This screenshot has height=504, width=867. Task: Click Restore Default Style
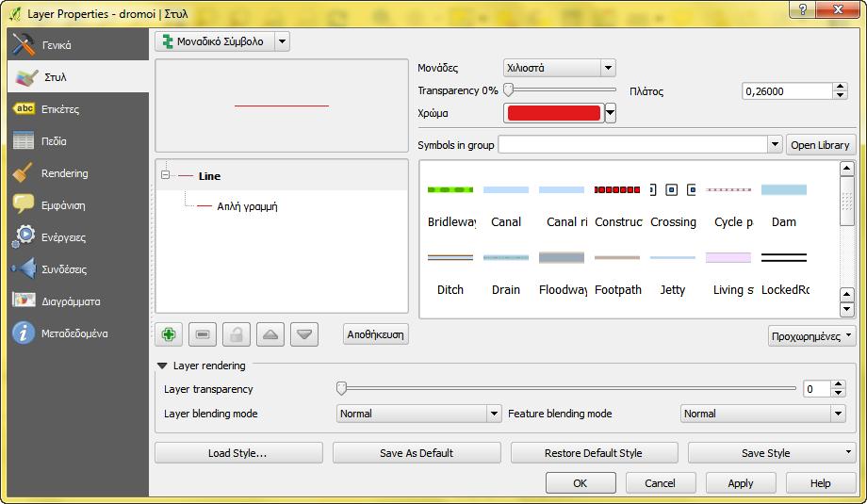(594, 453)
